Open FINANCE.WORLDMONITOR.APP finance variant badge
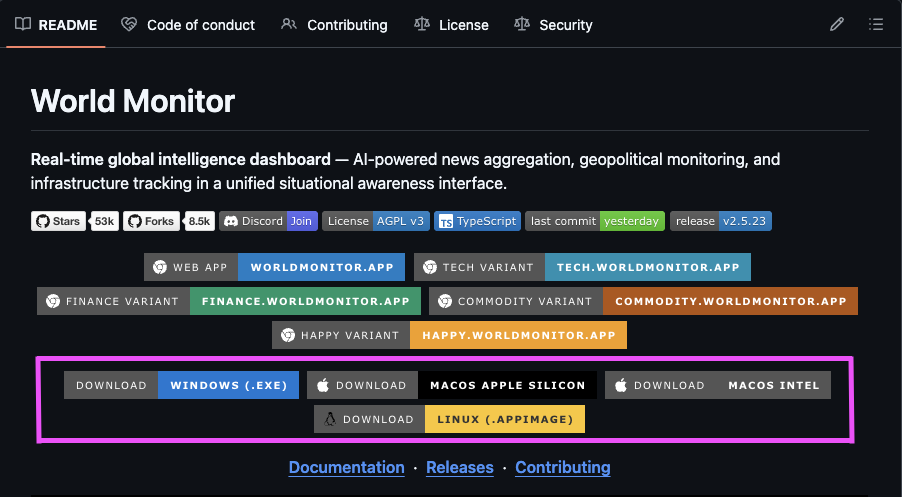The height and width of the screenshot is (497, 902). tap(228, 301)
